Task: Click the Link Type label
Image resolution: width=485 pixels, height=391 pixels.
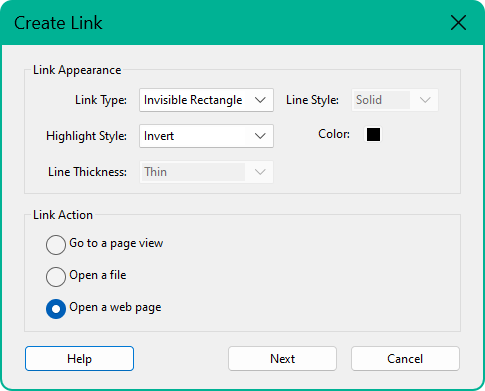Action: pyautogui.click(x=101, y=100)
